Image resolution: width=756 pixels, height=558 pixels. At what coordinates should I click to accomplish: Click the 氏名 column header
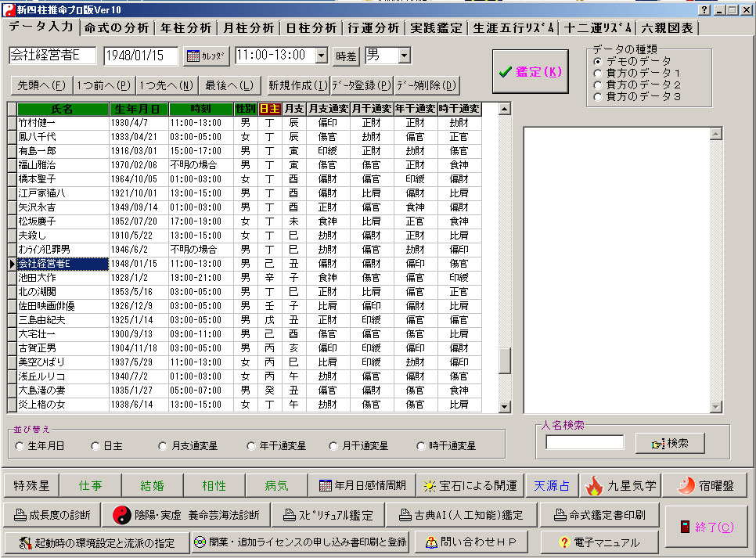pyautogui.click(x=63, y=109)
